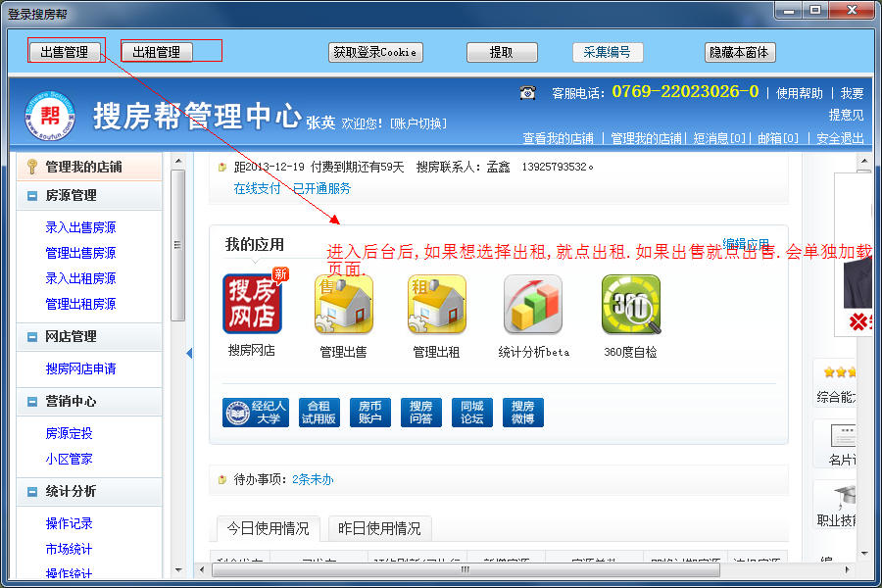The image size is (882, 588).
Task: Open 搜房问答 tile
Action: [421, 413]
